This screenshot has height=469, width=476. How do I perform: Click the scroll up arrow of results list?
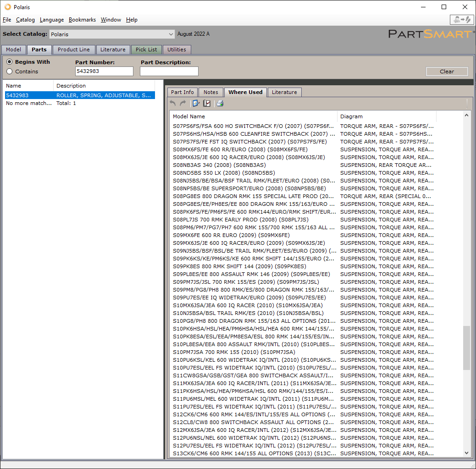pos(466,116)
